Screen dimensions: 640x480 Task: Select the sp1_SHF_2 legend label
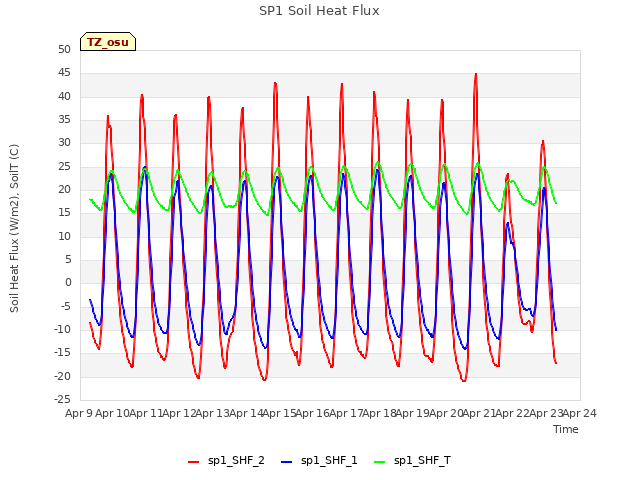click(236, 460)
